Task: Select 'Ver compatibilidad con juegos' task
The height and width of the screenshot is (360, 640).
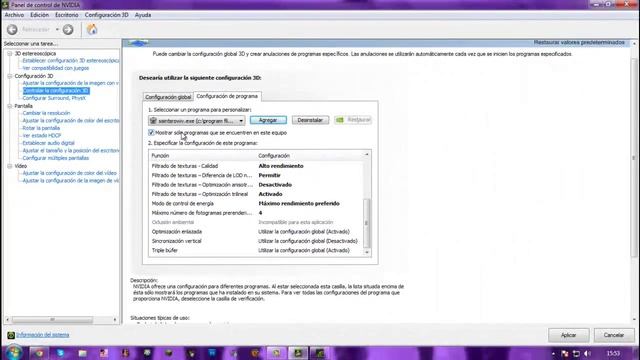Action: (x=56, y=68)
